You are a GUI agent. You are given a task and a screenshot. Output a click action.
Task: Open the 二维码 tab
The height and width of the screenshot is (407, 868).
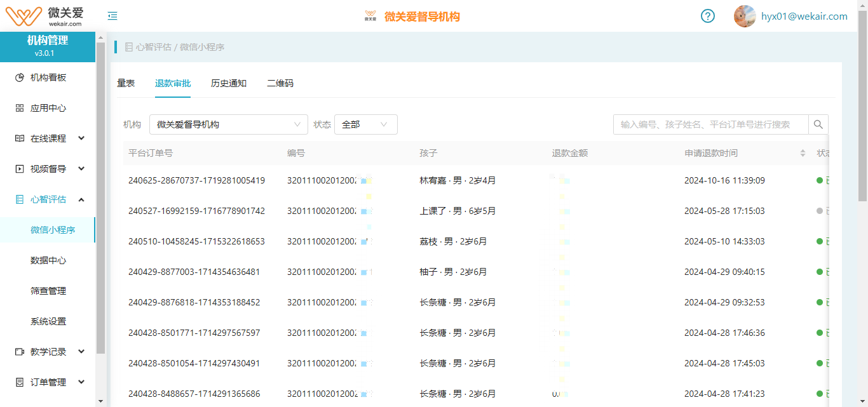coord(279,83)
